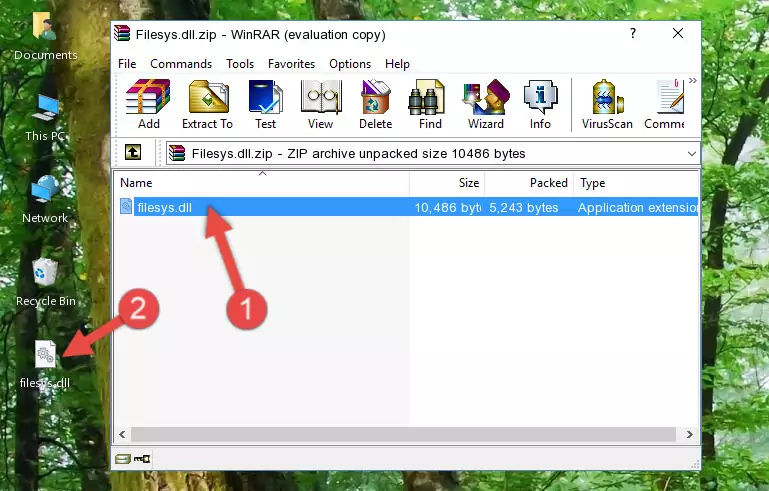This screenshot has height=491, width=769.
Task: Open the Help menu
Action: (397, 64)
